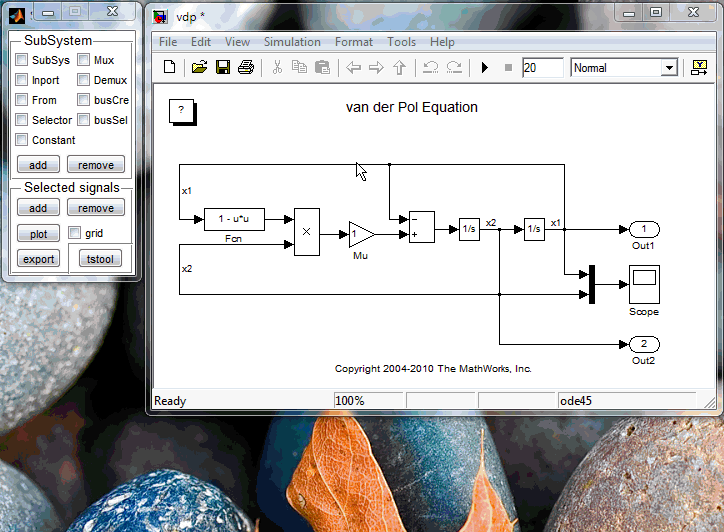The image size is (724, 532).
Task: Click the Mu gain block triangle
Action: [x=360, y=234]
